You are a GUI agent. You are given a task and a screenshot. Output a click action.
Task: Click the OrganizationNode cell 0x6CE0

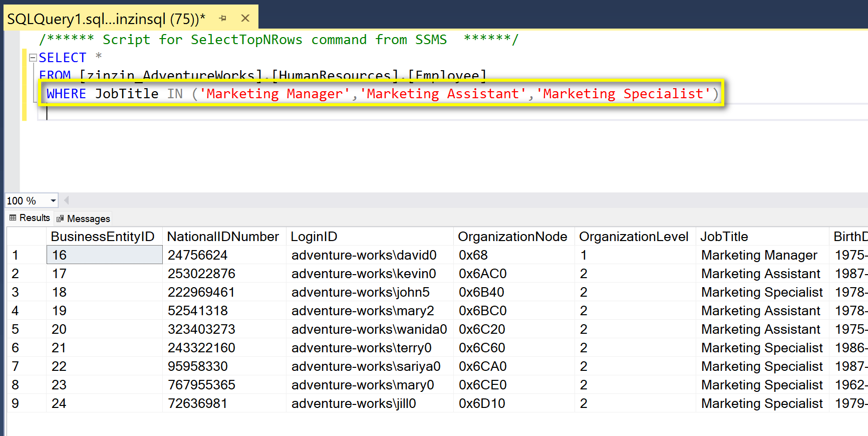coord(514,385)
